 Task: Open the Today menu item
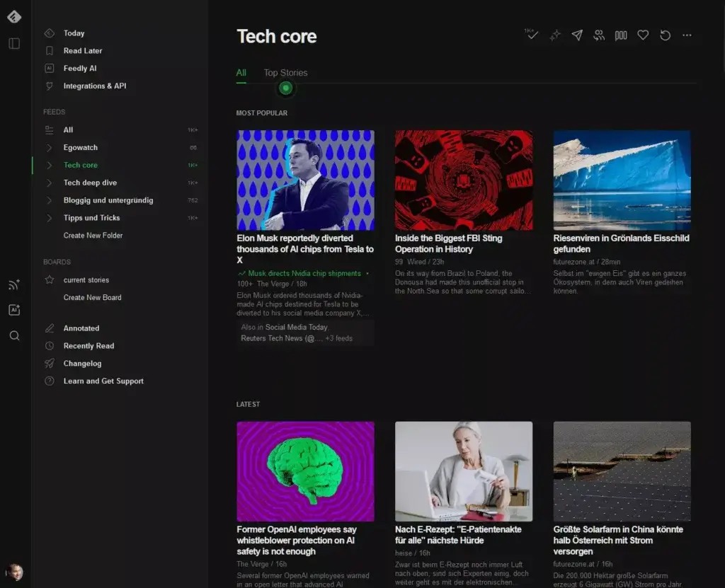pos(74,33)
